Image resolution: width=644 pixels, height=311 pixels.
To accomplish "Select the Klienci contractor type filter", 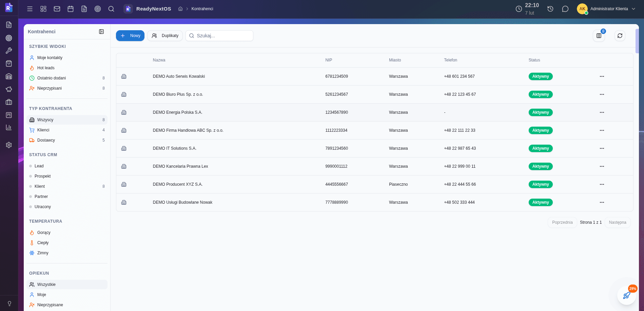I will coord(43,130).
